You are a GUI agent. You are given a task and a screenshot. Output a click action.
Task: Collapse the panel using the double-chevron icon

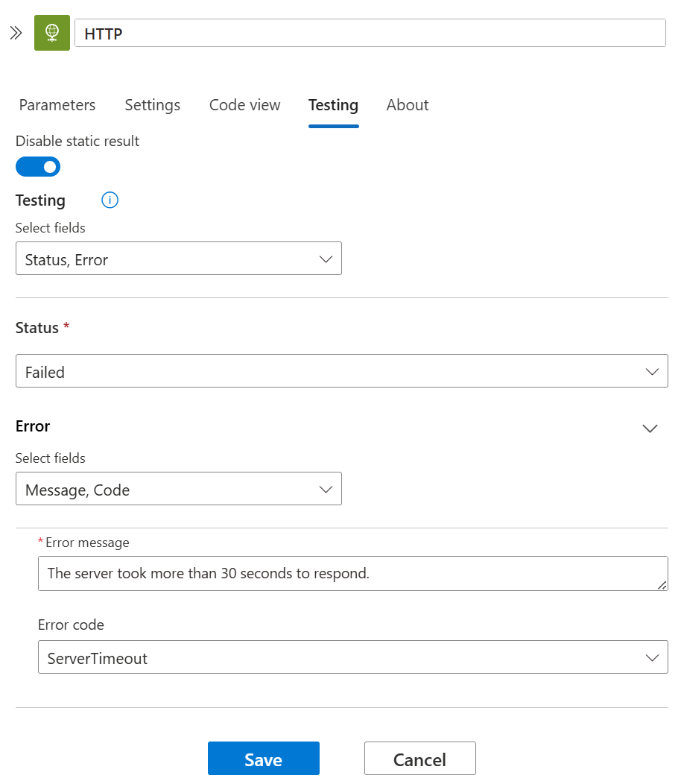click(15, 33)
